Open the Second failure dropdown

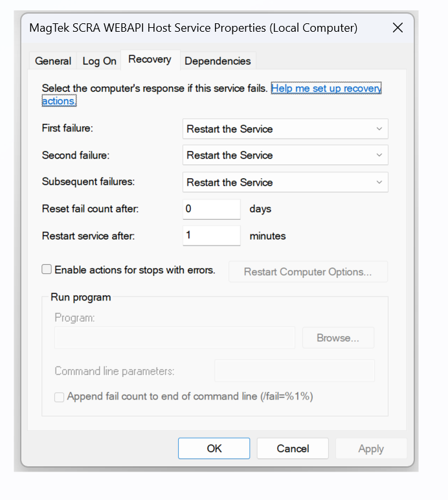285,155
